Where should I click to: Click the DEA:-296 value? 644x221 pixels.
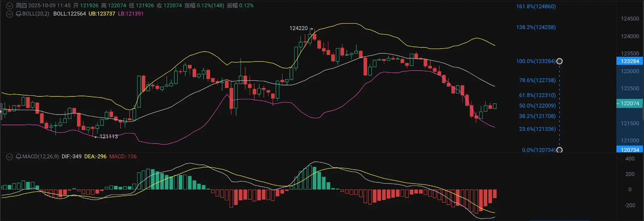pyautogui.click(x=95, y=157)
